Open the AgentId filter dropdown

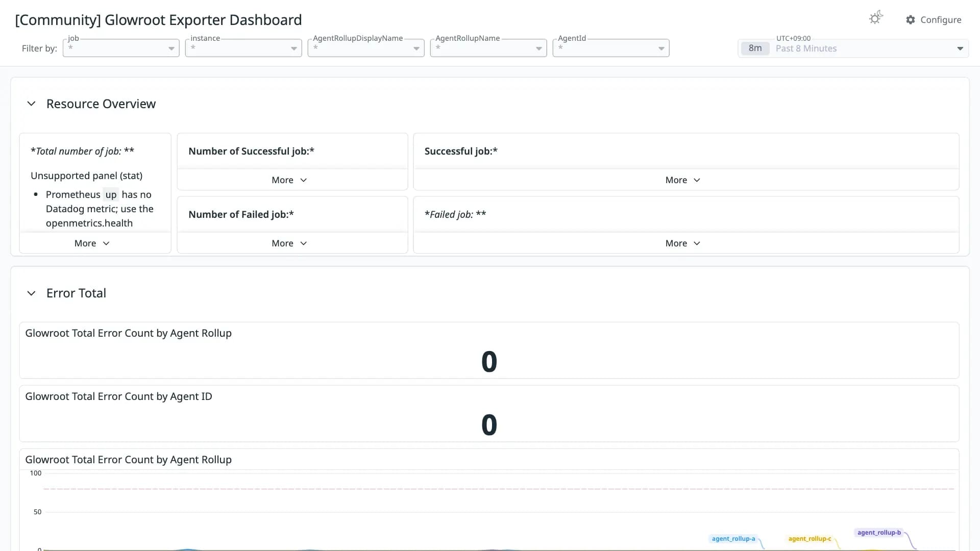coord(611,48)
